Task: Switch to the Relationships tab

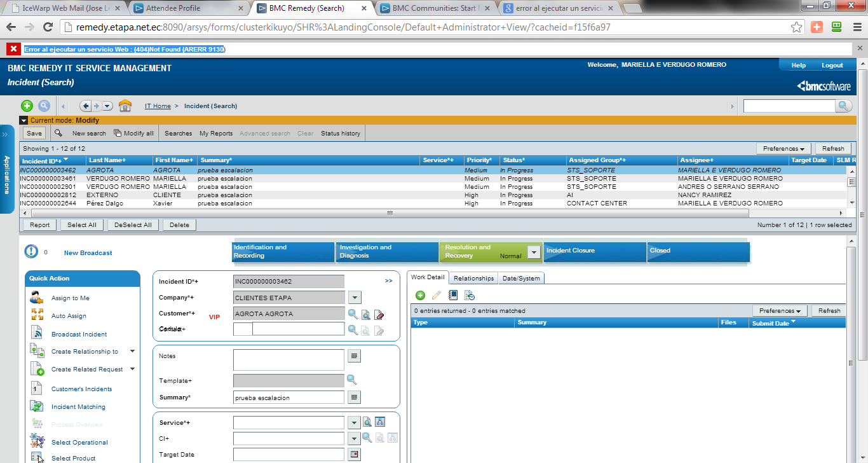Action: click(474, 279)
